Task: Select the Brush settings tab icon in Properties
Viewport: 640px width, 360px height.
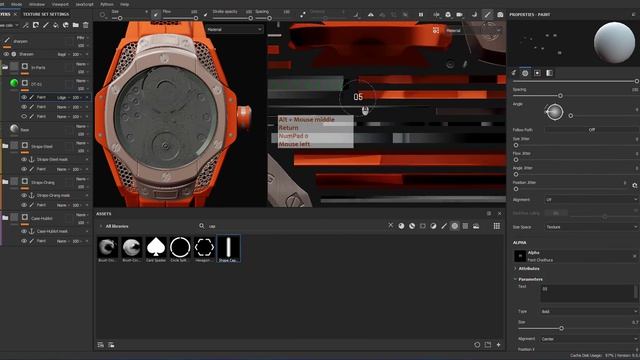Action: [x=514, y=73]
